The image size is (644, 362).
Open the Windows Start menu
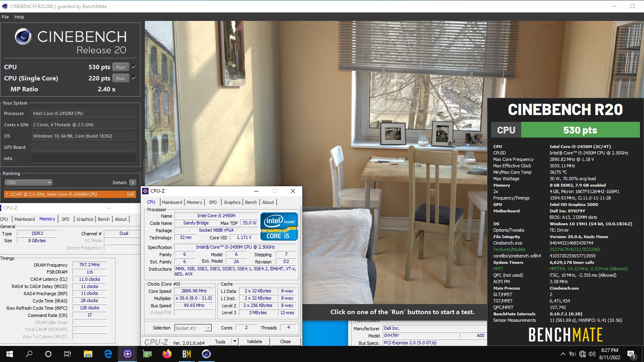(10, 354)
